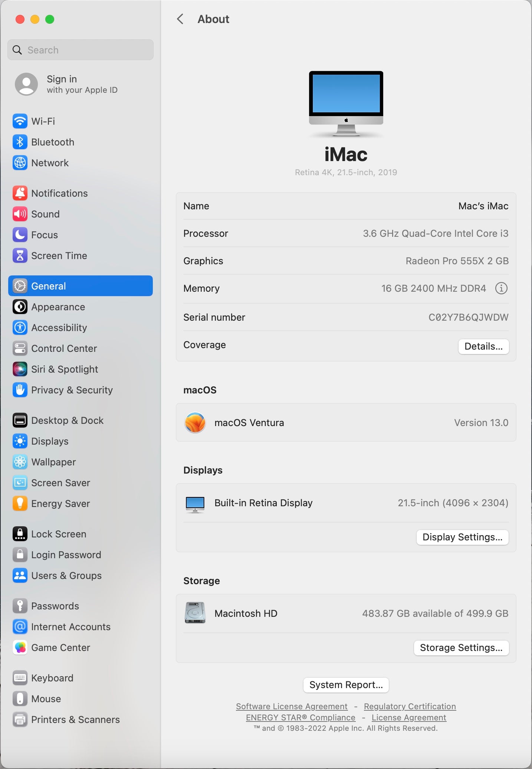The height and width of the screenshot is (769, 532).
Task: Open Appearance settings icon
Action: coord(20,307)
